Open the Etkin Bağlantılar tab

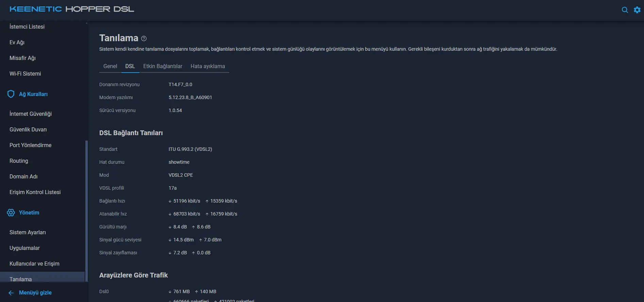[x=163, y=66]
